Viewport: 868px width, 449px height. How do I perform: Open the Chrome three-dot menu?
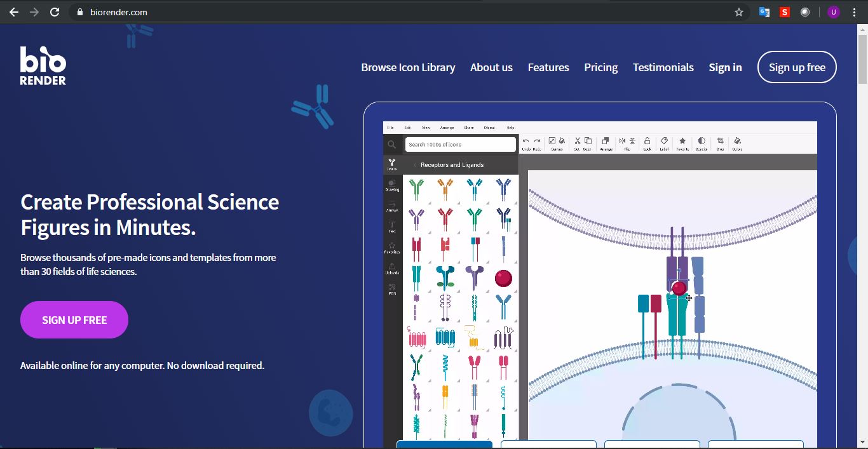(854, 12)
